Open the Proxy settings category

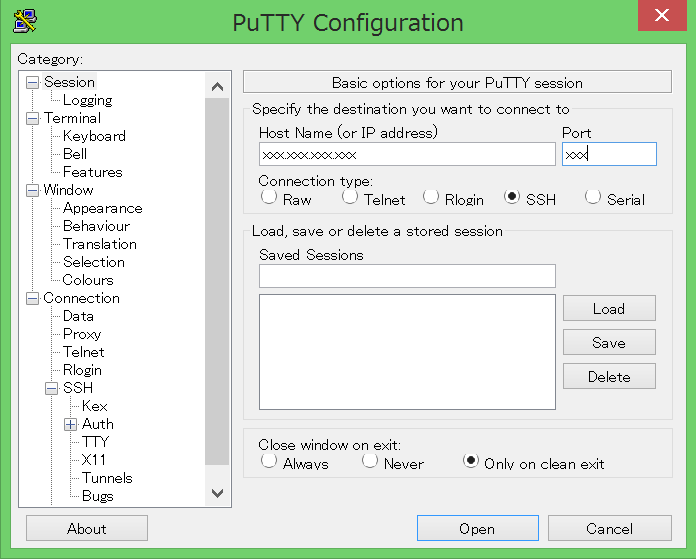[82, 334]
